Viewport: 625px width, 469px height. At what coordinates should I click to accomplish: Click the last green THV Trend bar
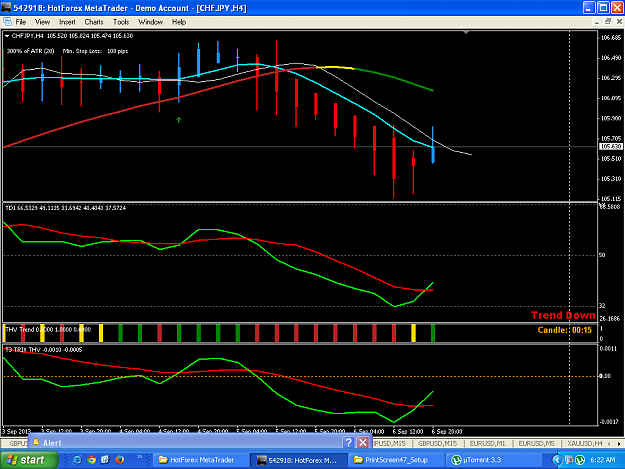click(433, 333)
